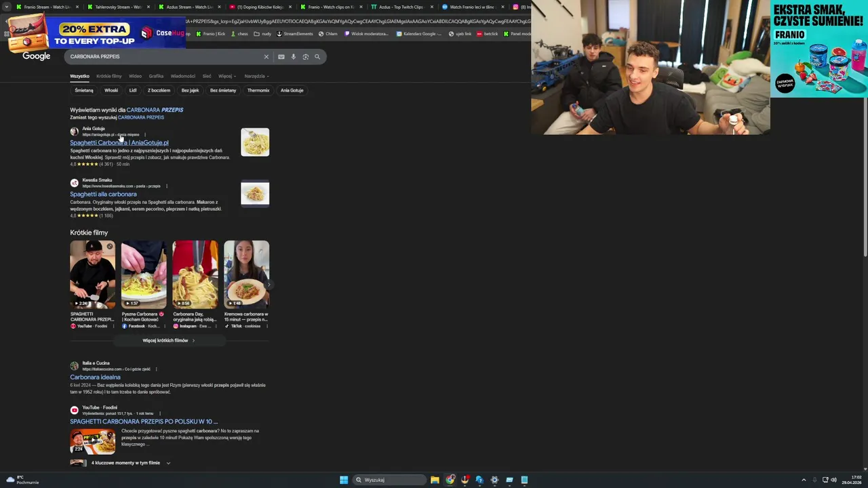Apply the Bez śmietany filter chip
The width and height of the screenshot is (868, 488).
pos(223,90)
